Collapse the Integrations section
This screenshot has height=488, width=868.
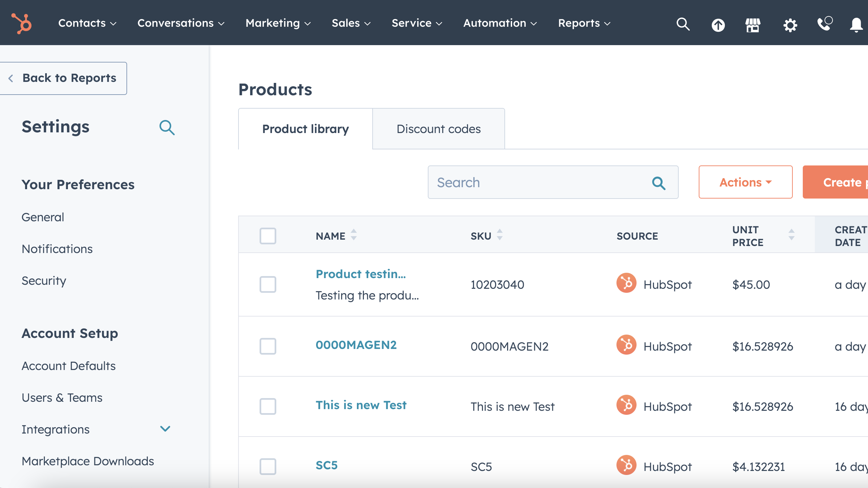(165, 429)
